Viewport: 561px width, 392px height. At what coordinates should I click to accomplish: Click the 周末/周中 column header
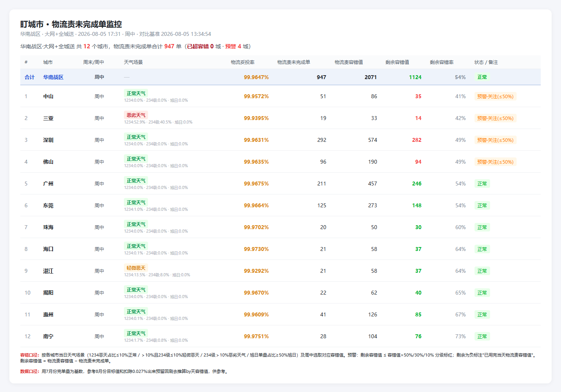93,62
